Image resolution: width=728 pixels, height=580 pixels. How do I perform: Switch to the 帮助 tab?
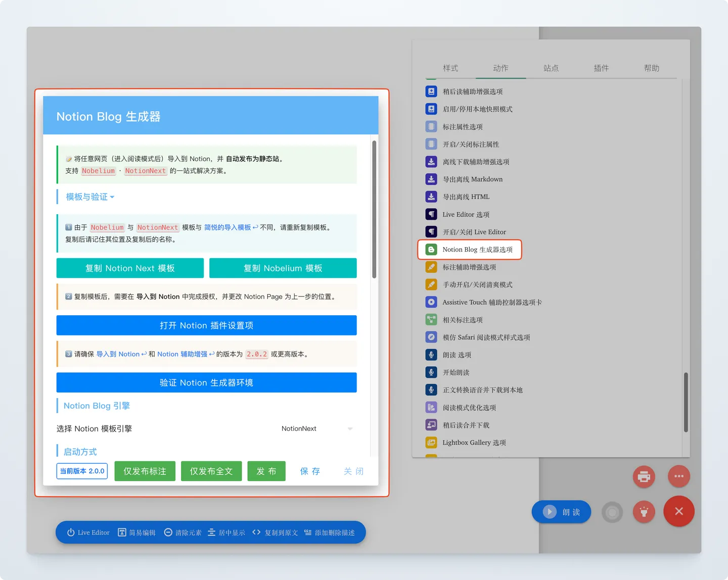652,68
